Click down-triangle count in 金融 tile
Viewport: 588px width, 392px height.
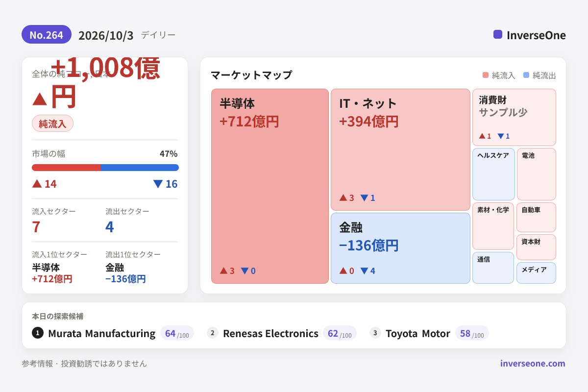tap(367, 270)
